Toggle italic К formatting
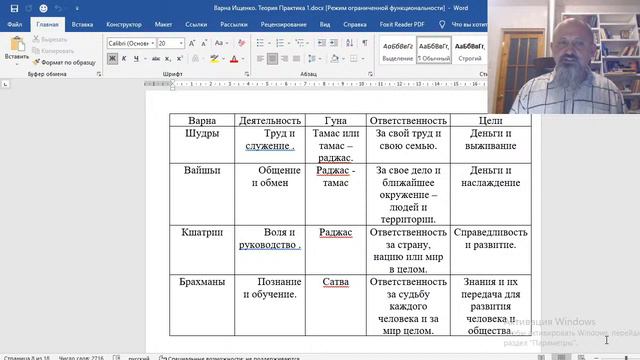This screenshot has height=360, width=640. click(124, 59)
